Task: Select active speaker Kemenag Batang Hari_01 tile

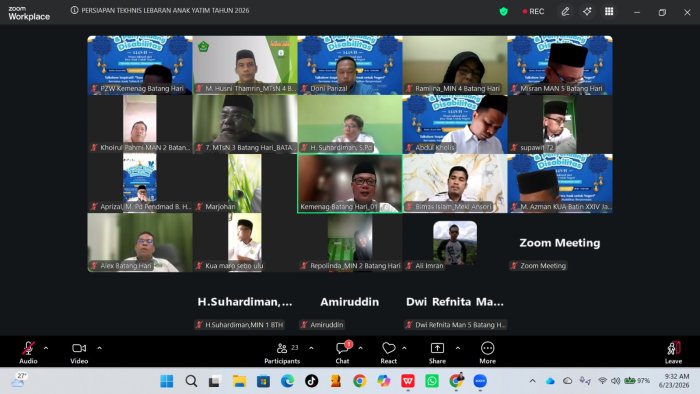Action: pos(350,183)
